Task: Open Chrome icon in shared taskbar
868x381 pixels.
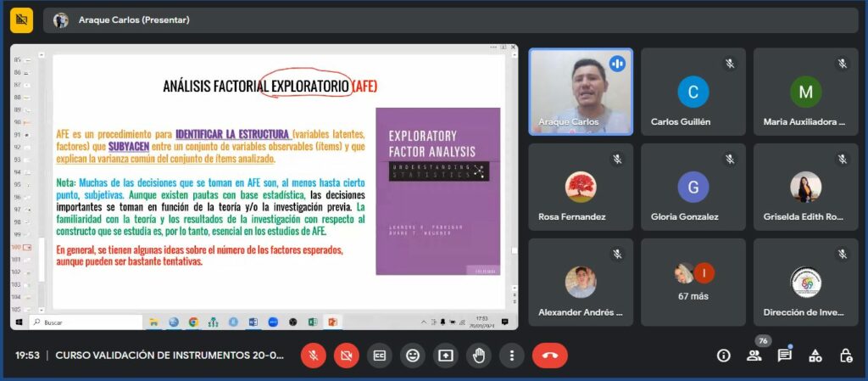Action: [x=193, y=322]
